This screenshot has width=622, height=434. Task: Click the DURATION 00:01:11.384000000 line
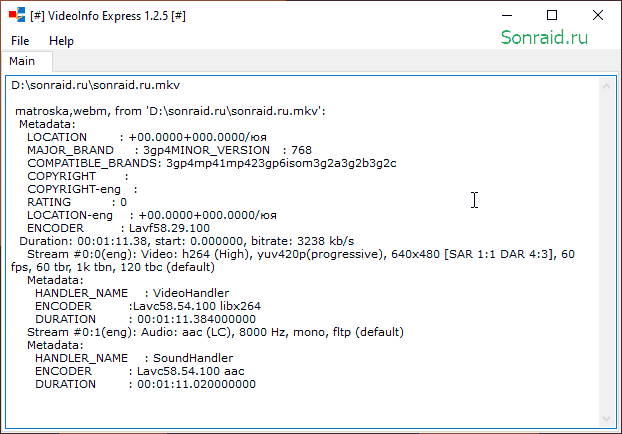(146, 319)
